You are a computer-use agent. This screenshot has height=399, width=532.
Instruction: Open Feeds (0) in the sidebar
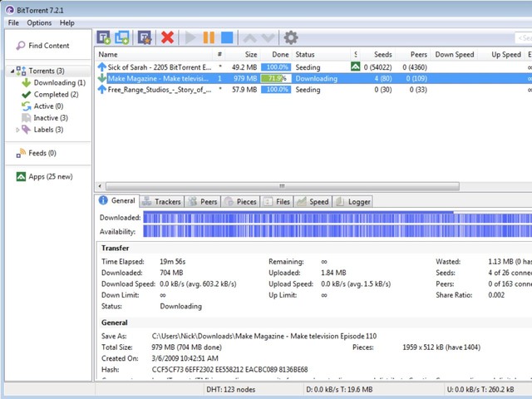tap(42, 153)
